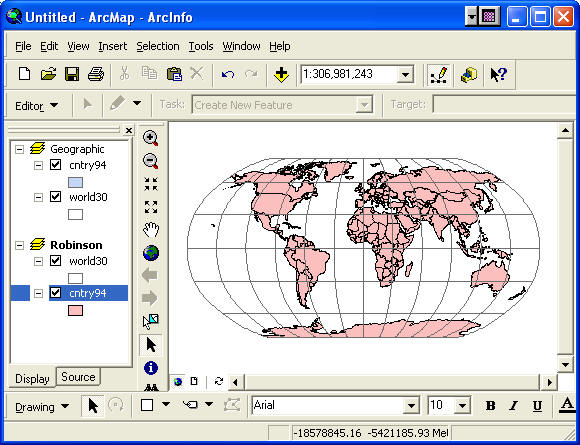The height and width of the screenshot is (445, 580).
Task: Uncheck world30 under the Geographic data frame
Action: tap(55, 196)
